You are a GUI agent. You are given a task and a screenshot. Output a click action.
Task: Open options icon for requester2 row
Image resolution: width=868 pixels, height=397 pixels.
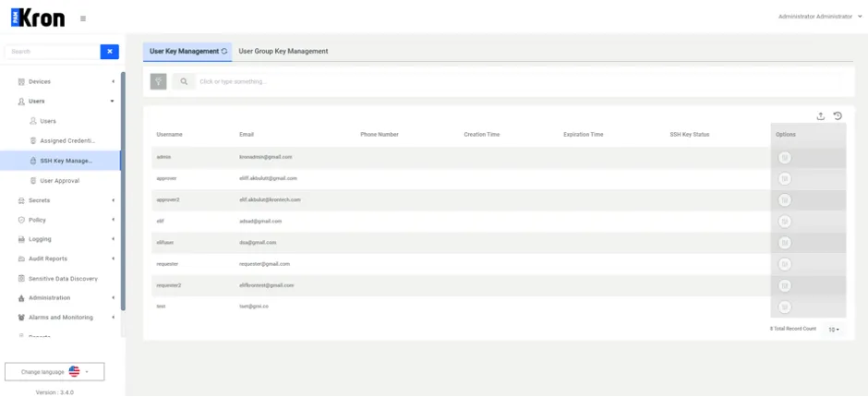coord(784,285)
